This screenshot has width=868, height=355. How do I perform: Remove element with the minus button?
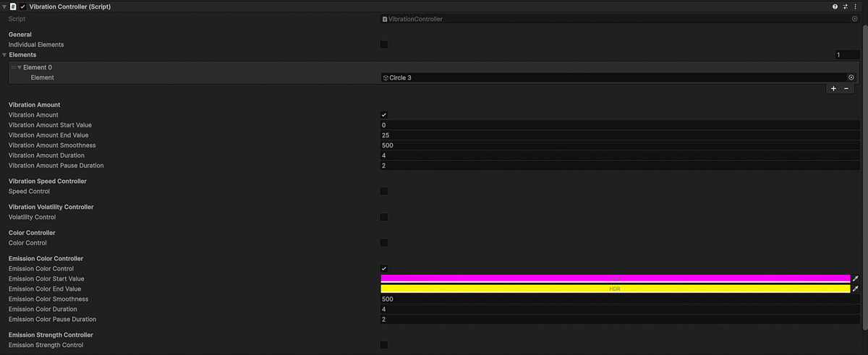846,89
